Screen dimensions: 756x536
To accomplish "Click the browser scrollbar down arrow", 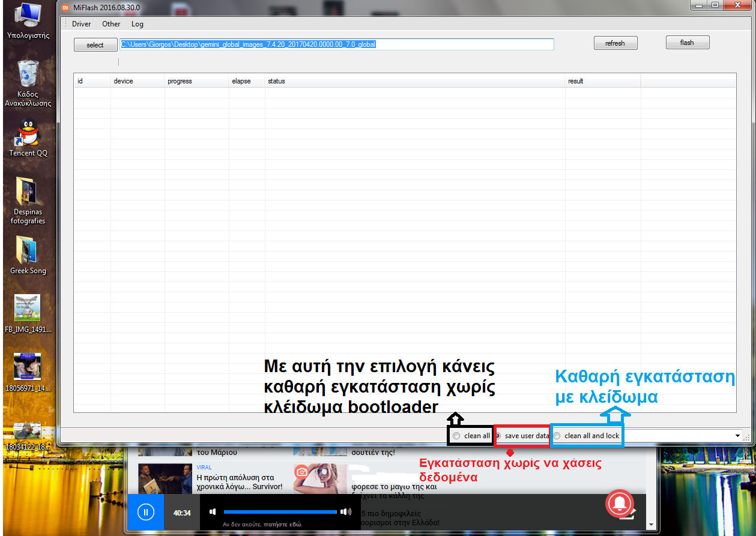I will pyautogui.click(x=652, y=524).
